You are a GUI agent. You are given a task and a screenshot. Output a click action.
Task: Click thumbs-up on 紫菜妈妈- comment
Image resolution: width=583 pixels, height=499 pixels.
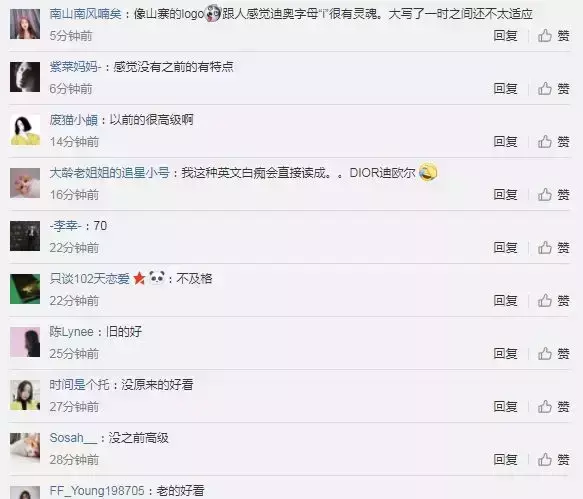tap(553, 88)
